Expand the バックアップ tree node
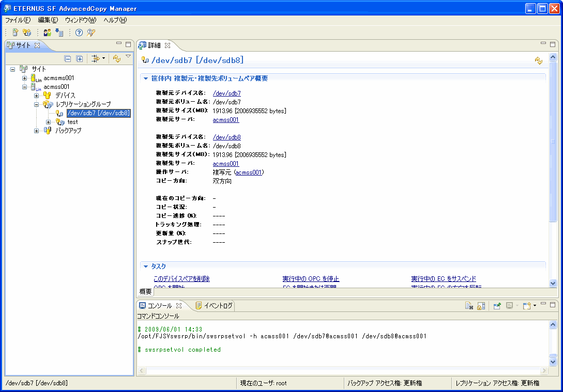The image size is (563, 392). [x=36, y=131]
